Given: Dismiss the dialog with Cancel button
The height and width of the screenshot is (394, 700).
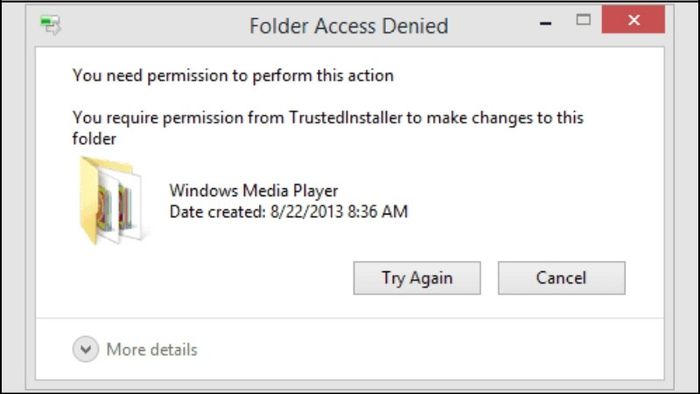Looking at the screenshot, I should pos(562,278).
